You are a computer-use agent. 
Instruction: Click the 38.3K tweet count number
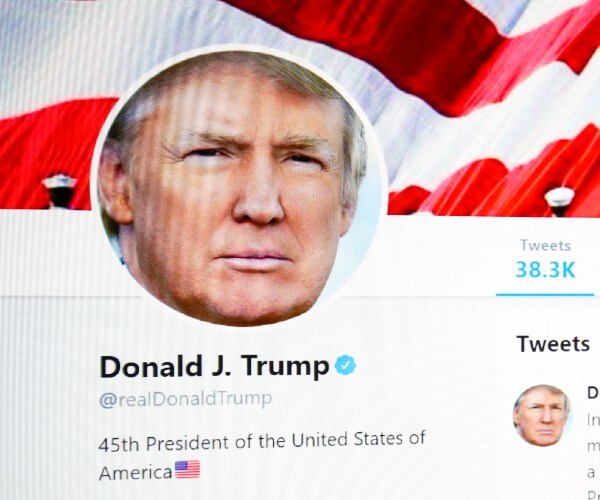coord(545,270)
